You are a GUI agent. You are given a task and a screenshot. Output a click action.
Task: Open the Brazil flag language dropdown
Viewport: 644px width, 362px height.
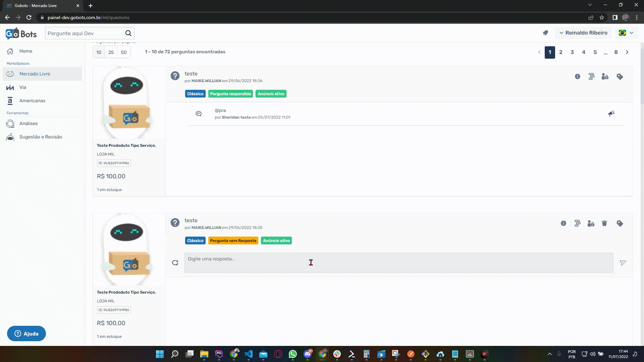pyautogui.click(x=626, y=33)
